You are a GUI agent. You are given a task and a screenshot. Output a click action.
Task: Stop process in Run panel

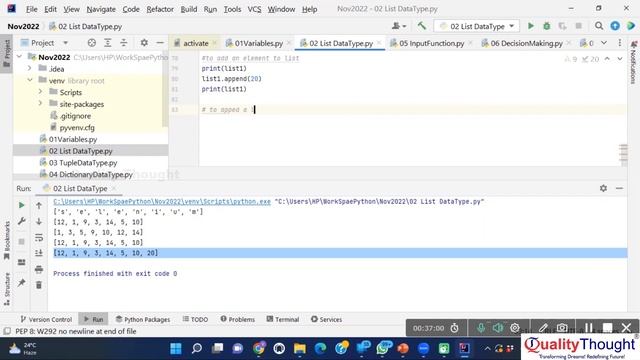(x=22, y=242)
